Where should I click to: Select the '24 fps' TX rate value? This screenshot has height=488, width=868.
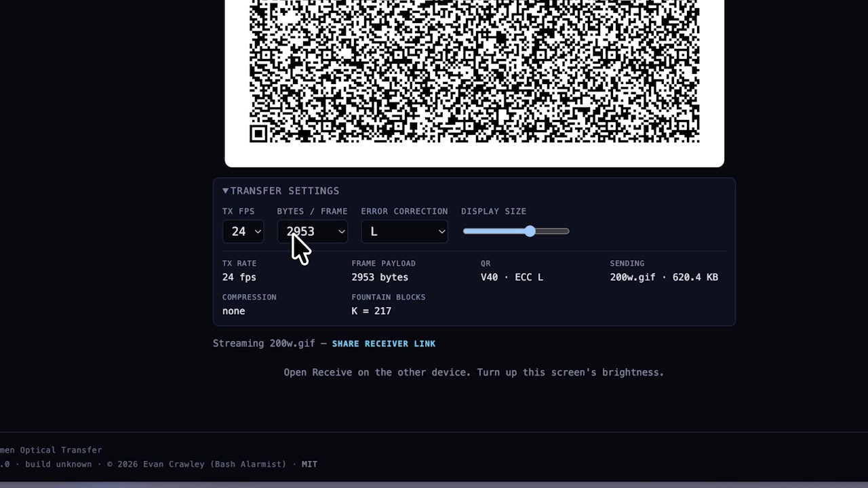239,277
